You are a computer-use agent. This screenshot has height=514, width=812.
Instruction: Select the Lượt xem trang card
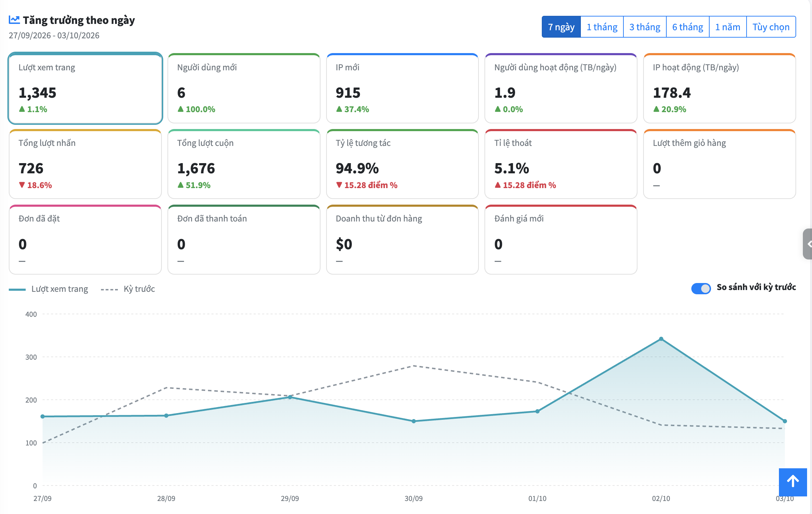pos(85,88)
